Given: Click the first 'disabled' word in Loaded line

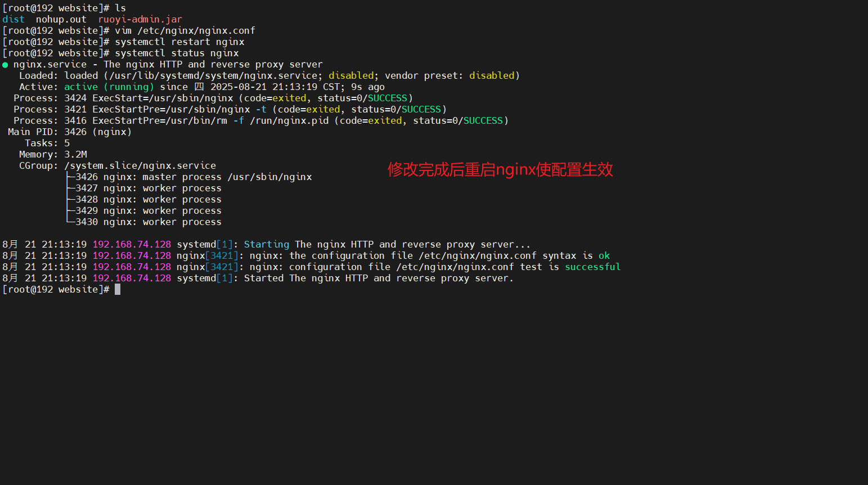Looking at the screenshot, I should click(x=351, y=75).
